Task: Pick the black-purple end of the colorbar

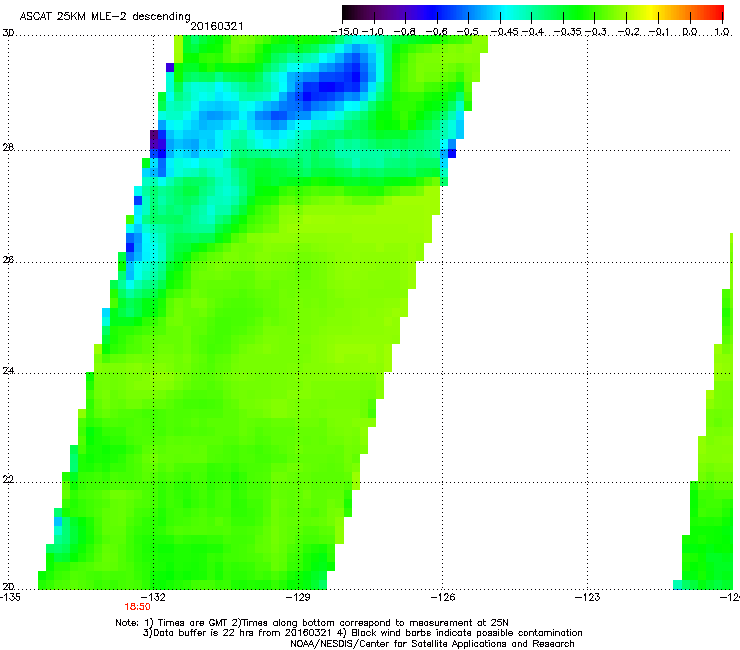Action: point(349,13)
